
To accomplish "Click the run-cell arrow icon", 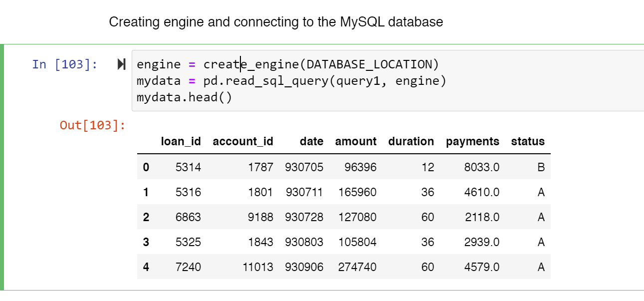I will point(121,64).
